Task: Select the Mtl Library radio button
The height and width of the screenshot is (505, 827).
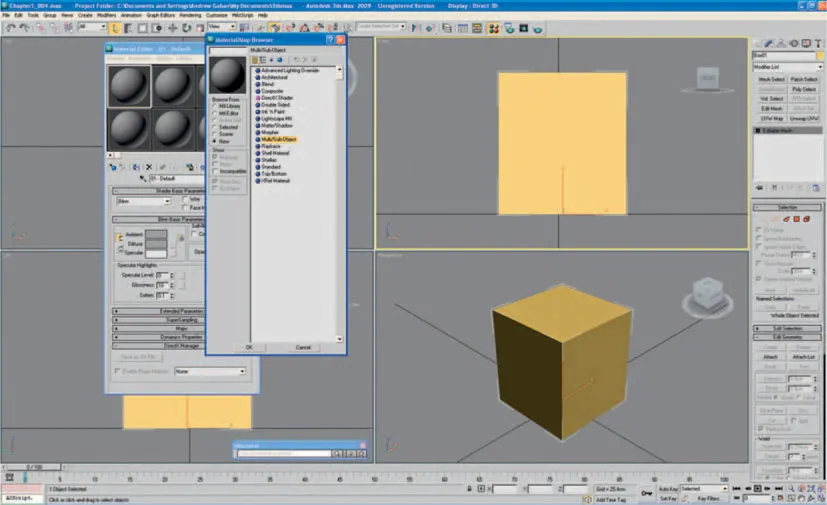Action: click(214, 106)
